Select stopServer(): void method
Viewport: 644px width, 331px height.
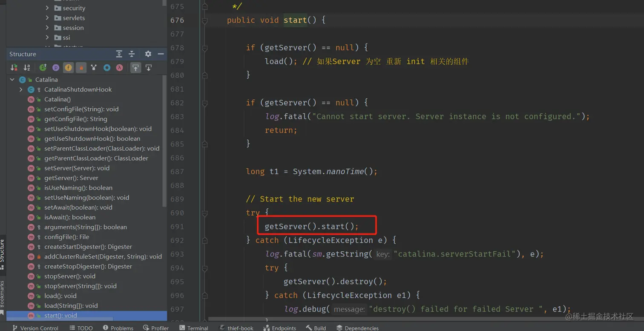pyautogui.click(x=70, y=276)
